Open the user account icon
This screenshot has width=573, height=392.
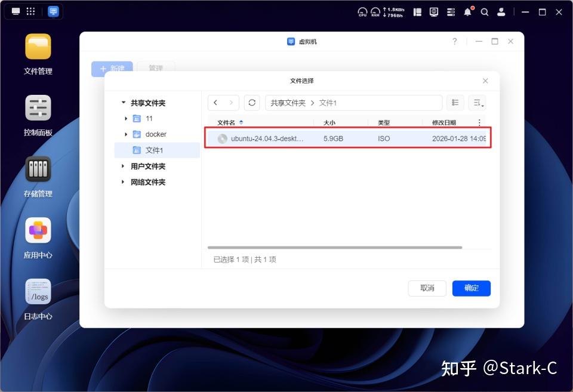coord(501,12)
